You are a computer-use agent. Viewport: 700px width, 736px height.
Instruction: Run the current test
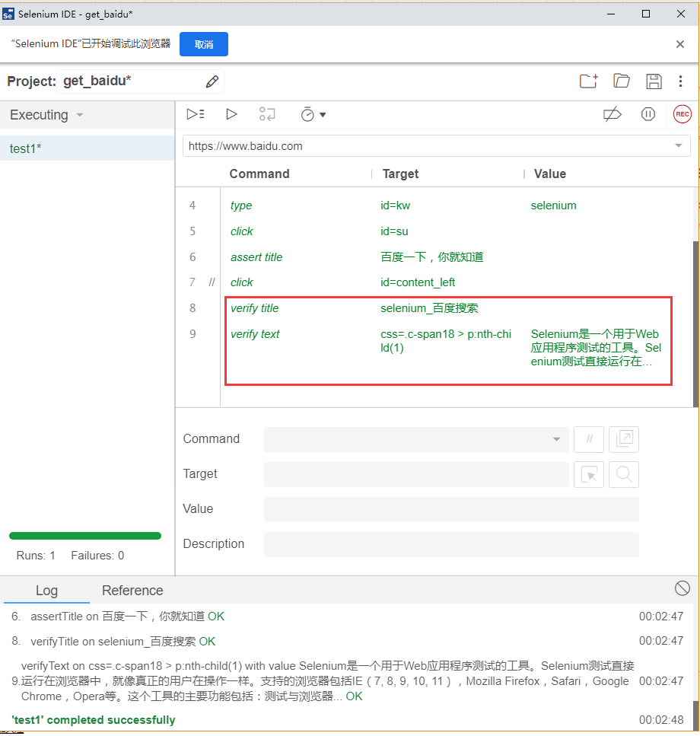click(231, 114)
